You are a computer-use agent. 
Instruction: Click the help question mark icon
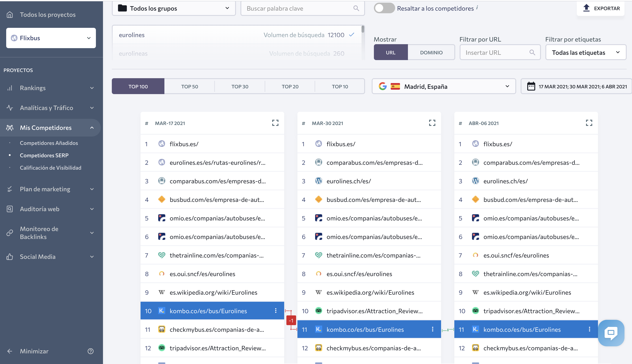point(91,351)
